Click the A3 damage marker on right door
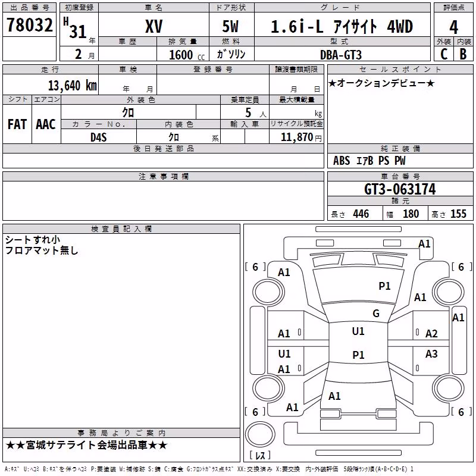Viewport: 476px width, 476px height. [x=431, y=354]
